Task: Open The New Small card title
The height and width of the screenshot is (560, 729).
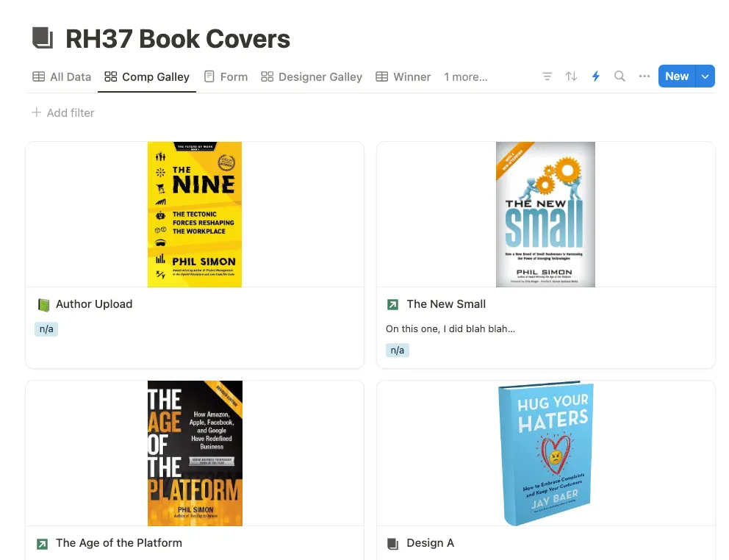Action: (x=446, y=304)
